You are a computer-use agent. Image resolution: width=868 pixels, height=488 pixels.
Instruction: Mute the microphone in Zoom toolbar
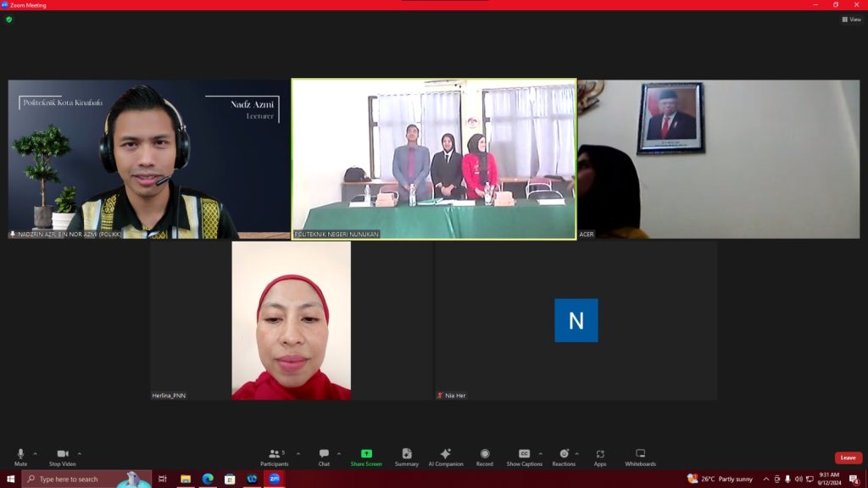pyautogui.click(x=20, y=455)
